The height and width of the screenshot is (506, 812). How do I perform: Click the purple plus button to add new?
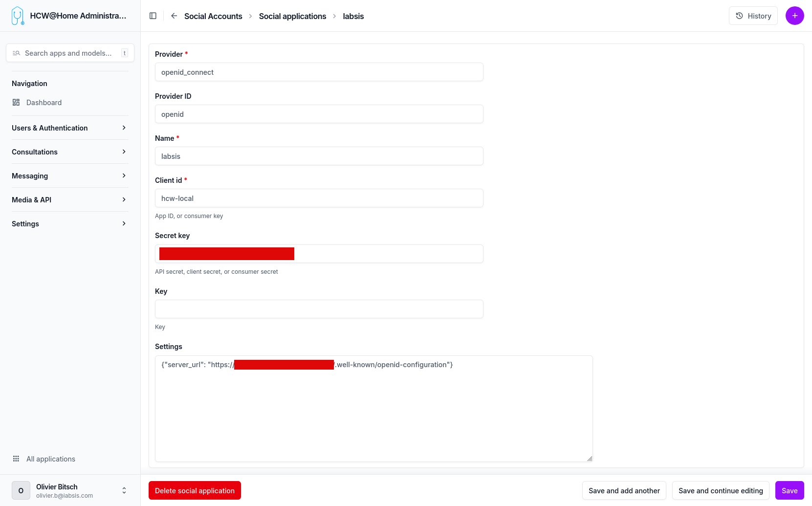(x=794, y=16)
